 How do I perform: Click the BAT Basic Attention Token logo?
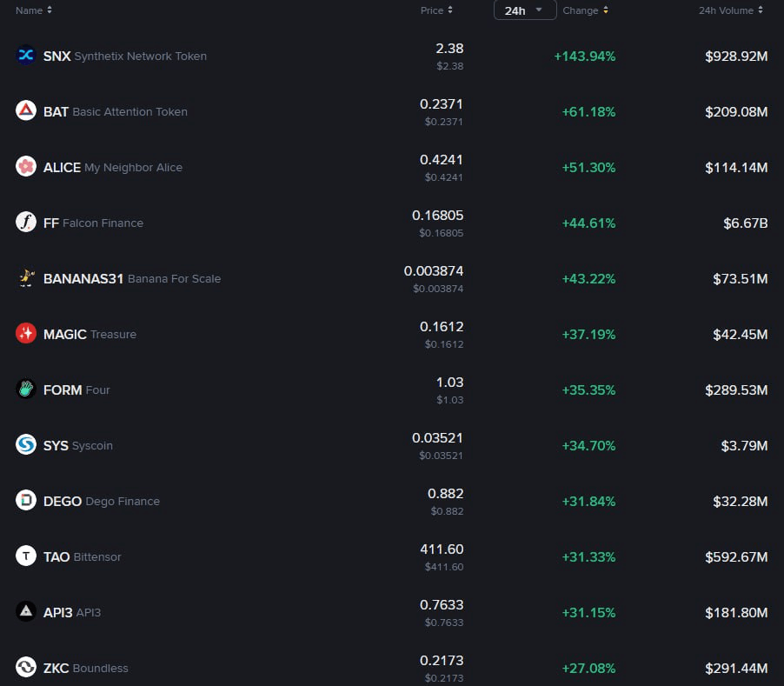pyautogui.click(x=26, y=111)
